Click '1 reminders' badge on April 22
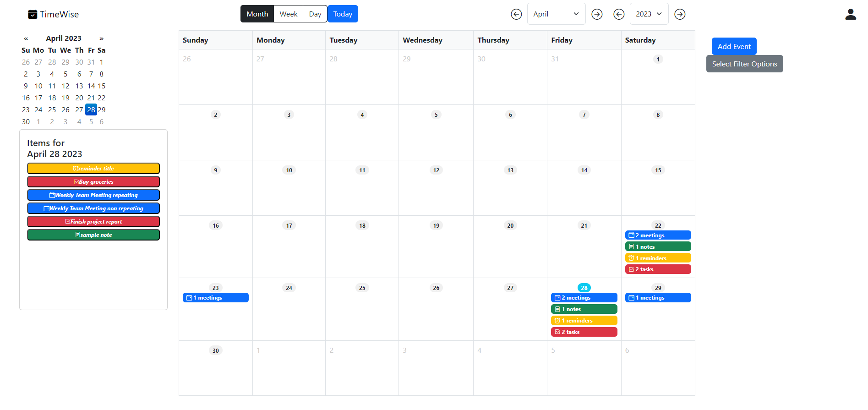Viewport: 868px width, 410px height. click(x=658, y=258)
